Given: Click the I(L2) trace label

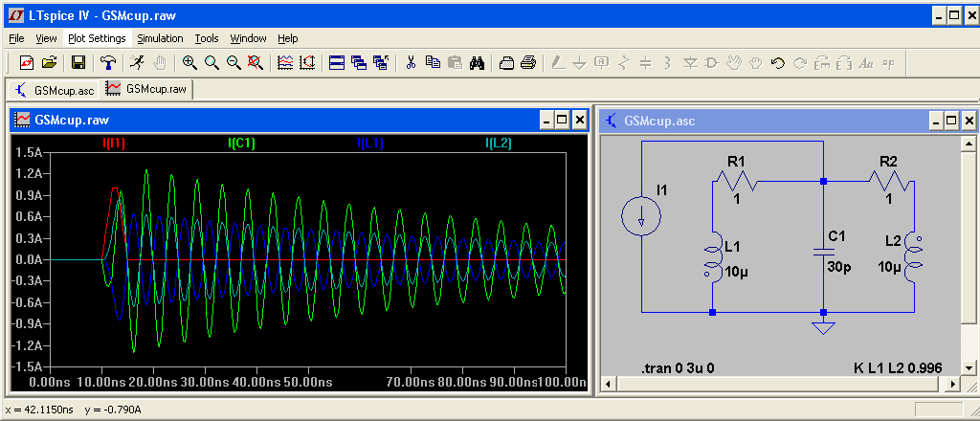Looking at the screenshot, I should [499, 144].
